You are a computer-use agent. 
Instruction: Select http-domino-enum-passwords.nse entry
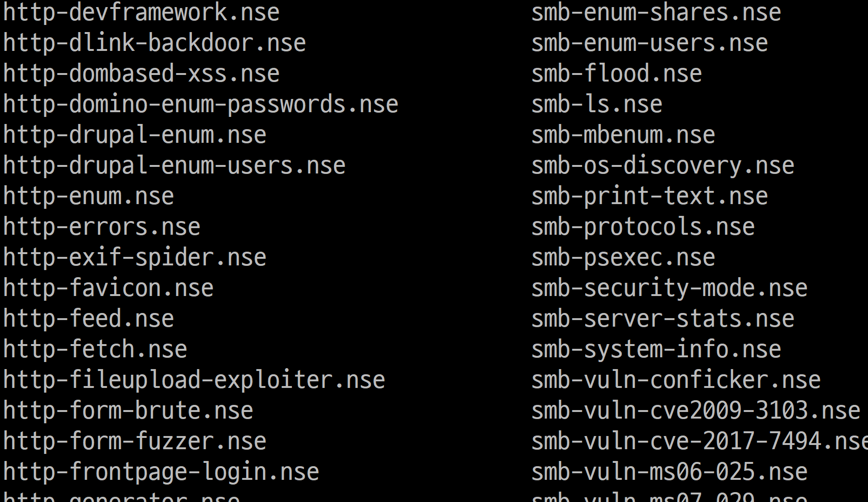(201, 104)
